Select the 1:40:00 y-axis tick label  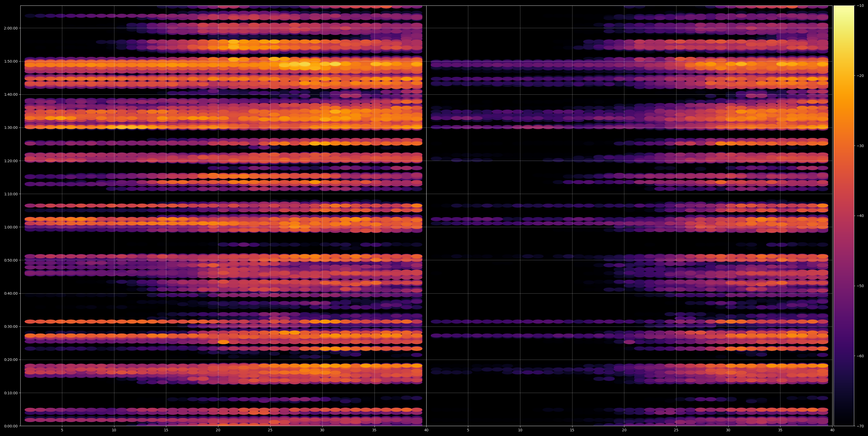[x=10, y=94]
